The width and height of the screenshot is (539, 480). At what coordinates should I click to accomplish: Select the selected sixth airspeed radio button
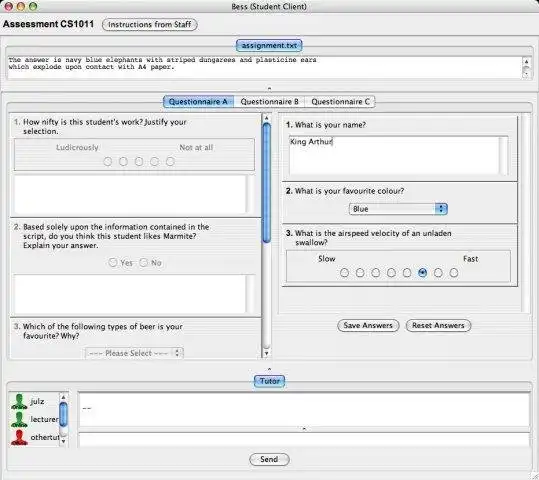[x=422, y=273]
